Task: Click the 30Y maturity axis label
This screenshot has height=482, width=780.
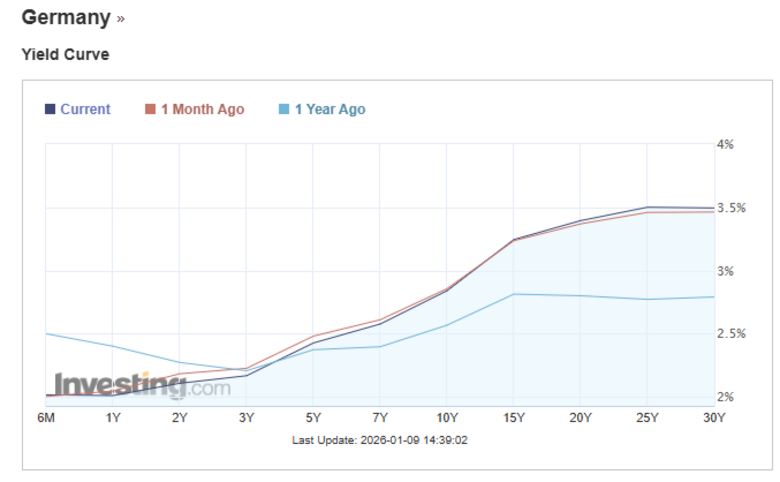Action: coord(713,417)
